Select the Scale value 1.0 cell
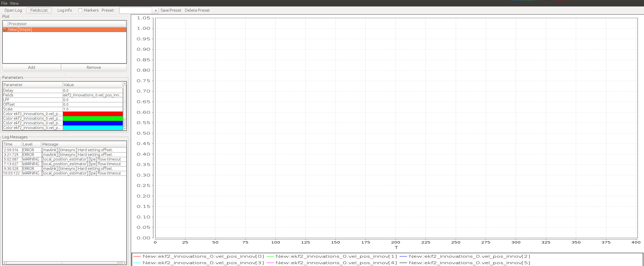 pyautogui.click(x=93, y=109)
